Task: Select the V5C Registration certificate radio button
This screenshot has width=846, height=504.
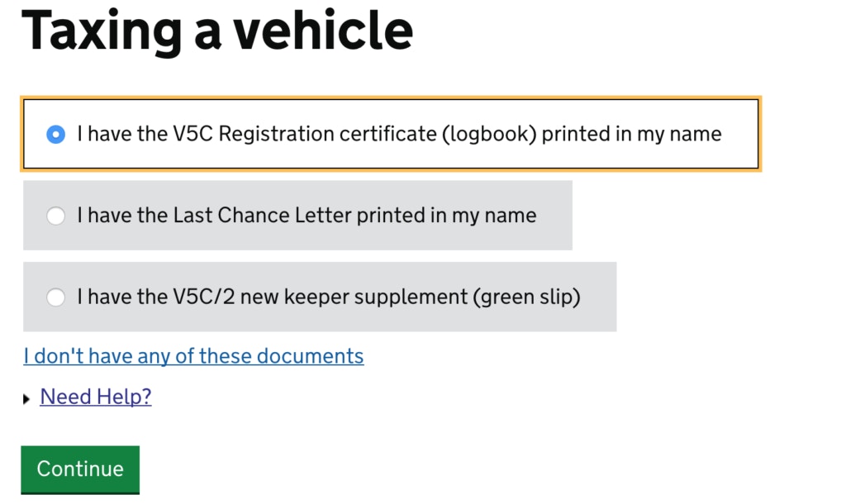Action: coord(55,134)
